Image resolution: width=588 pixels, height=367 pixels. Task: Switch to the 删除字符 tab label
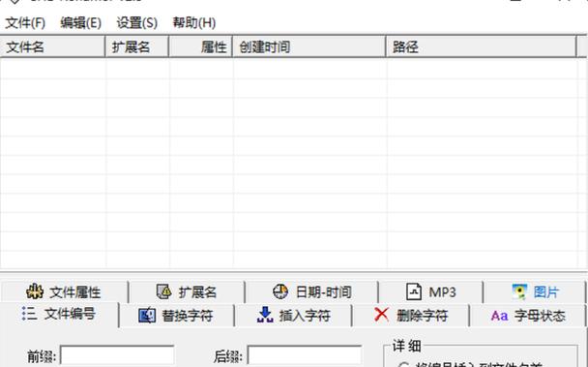tap(423, 316)
